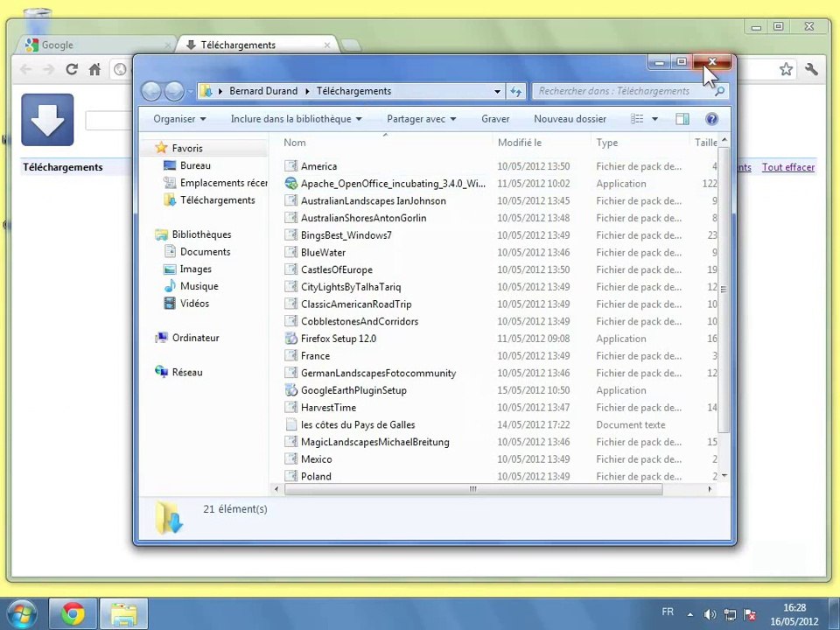The width and height of the screenshot is (840, 630).
Task: Click the horizontal scrollbar right arrow in file list
Action: pyautogui.click(x=710, y=489)
